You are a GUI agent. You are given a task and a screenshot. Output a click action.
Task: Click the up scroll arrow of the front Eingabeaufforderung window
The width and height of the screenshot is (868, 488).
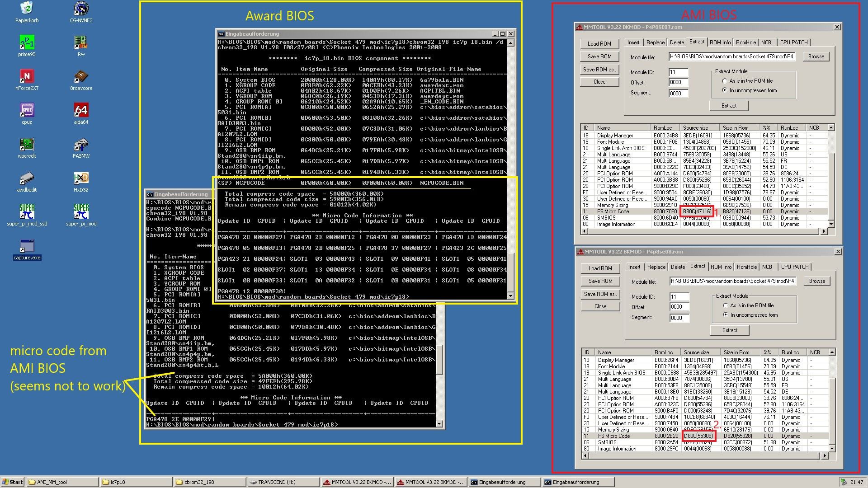511,43
